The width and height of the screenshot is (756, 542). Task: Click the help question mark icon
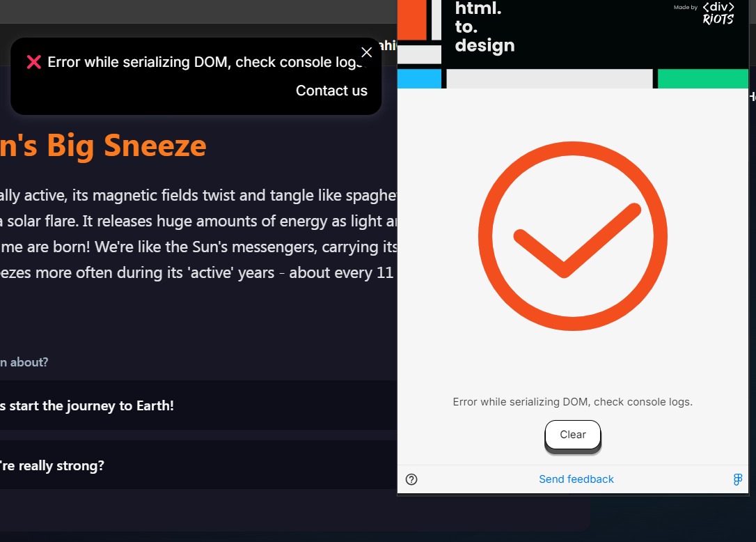coord(411,479)
